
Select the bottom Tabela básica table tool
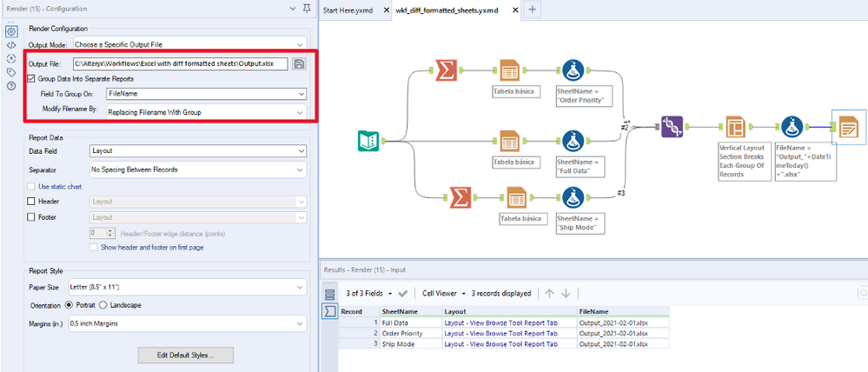coord(516,197)
